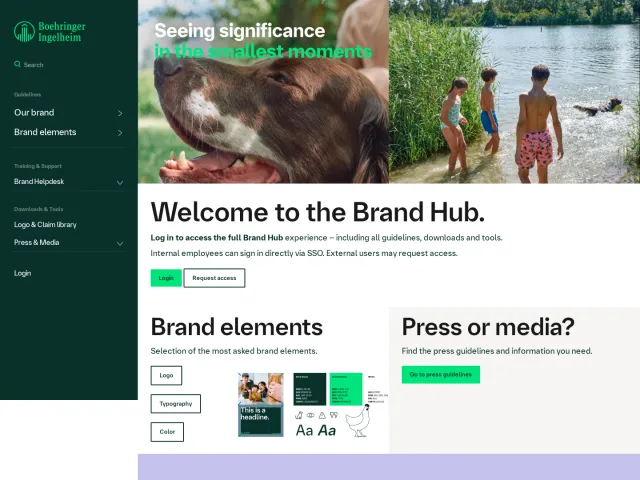Image resolution: width=640 pixels, height=480 pixels.
Task: Click the search magnifier icon
Action: [18, 64]
